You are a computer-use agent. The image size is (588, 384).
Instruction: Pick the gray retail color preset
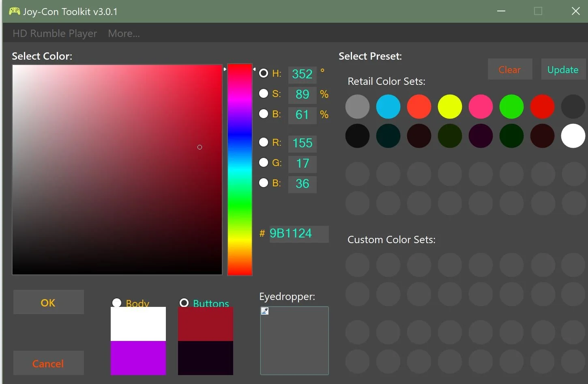[357, 106]
